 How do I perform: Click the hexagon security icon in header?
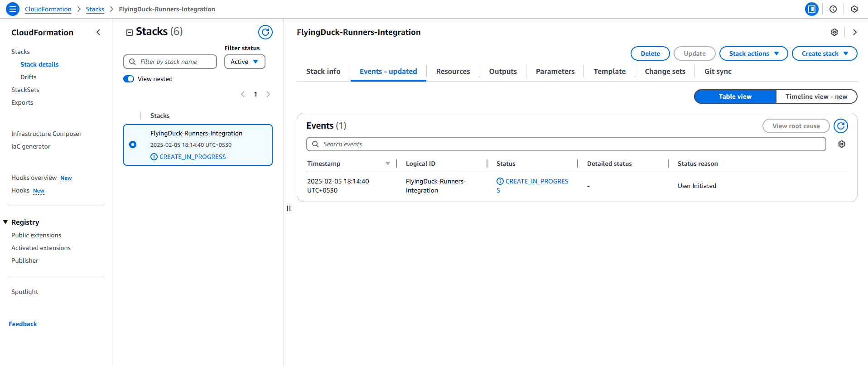click(x=854, y=9)
